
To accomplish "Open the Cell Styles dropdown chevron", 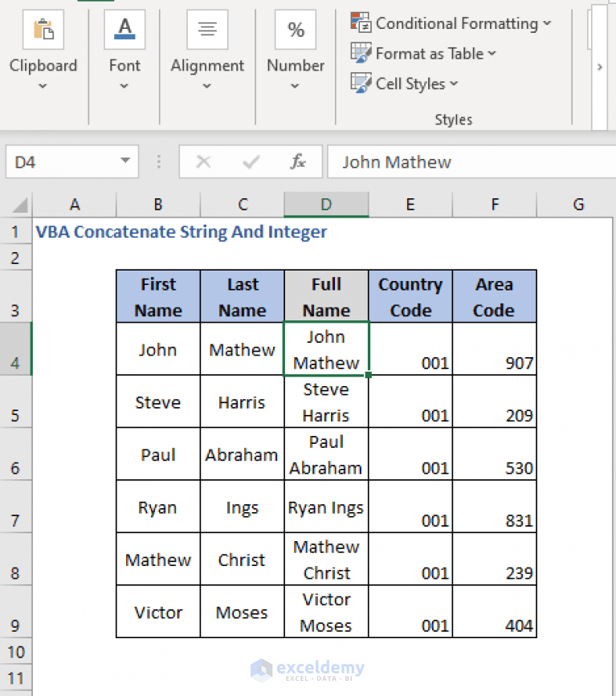I will click(x=453, y=83).
